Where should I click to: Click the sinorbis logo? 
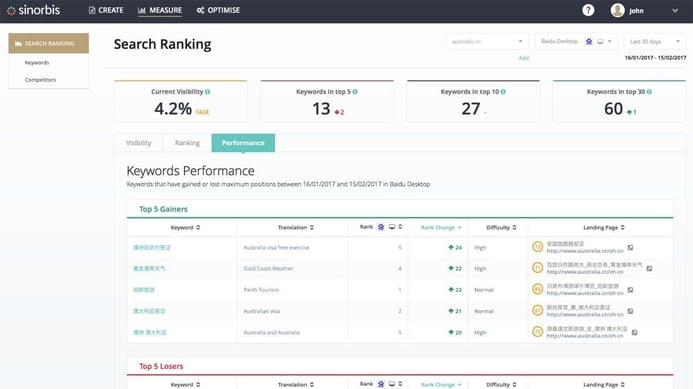[34, 10]
